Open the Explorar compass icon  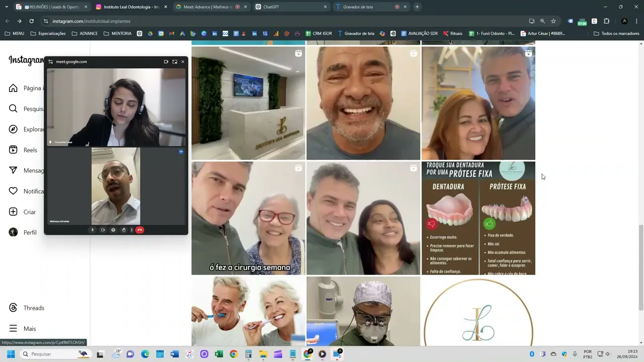[x=13, y=129]
